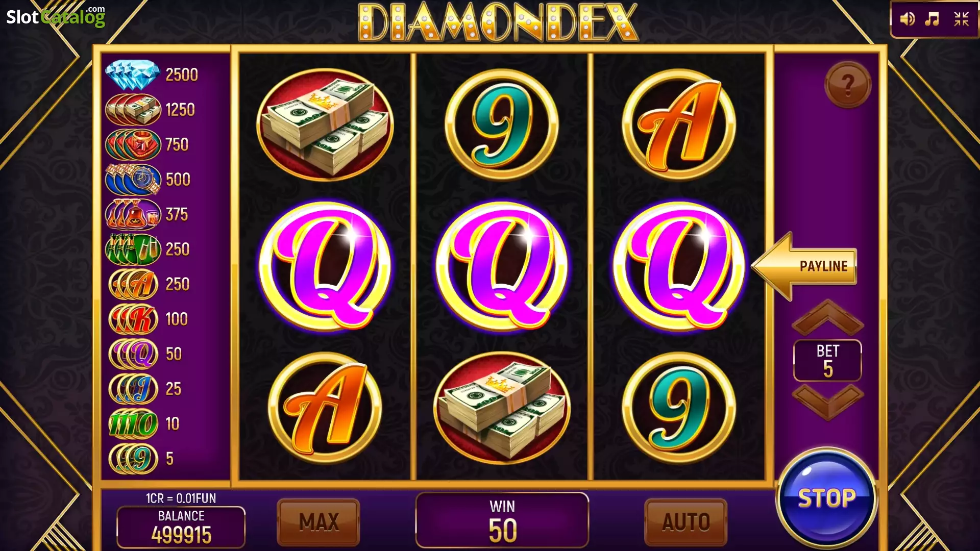Click the BET 5 value display
Image resolution: width=980 pixels, height=551 pixels.
(827, 360)
